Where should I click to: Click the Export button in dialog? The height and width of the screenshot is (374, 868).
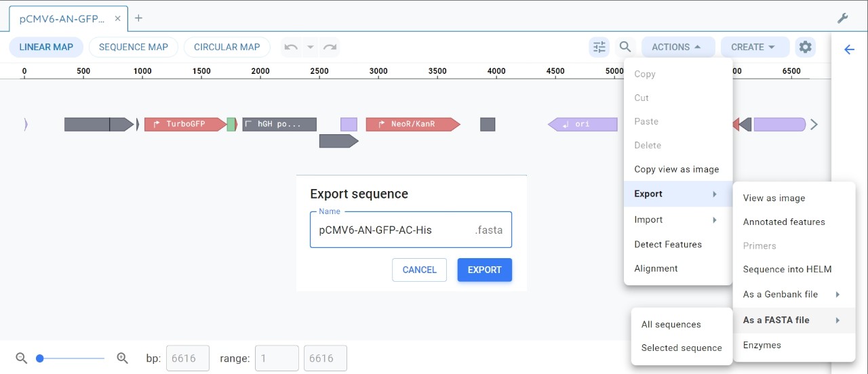484,270
